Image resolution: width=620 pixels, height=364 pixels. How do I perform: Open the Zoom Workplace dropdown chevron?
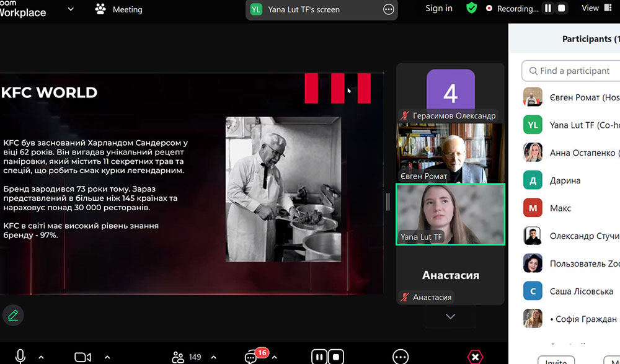tap(71, 9)
